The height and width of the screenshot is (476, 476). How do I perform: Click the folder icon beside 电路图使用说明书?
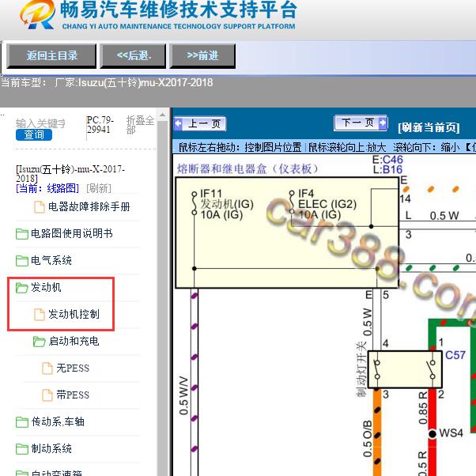(22, 234)
